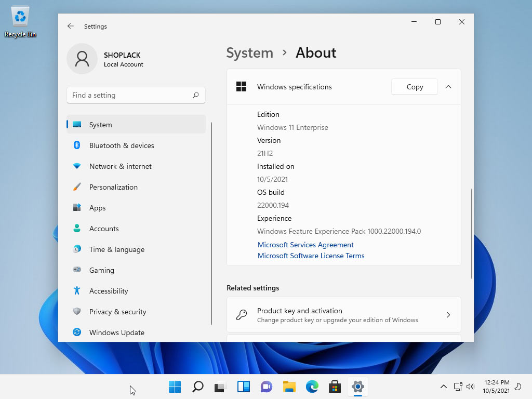This screenshot has width=532, height=399.
Task: Open Bluetooth & devices icon
Action: tap(77, 145)
